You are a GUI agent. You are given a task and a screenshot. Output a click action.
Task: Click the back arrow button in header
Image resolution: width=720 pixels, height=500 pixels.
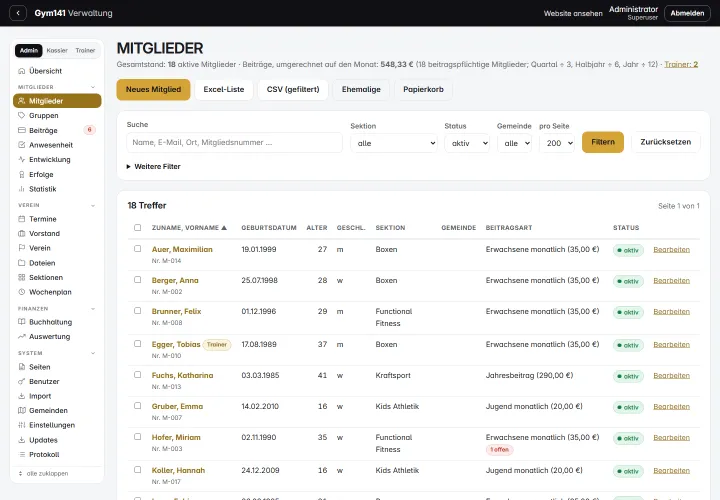tap(18, 13)
